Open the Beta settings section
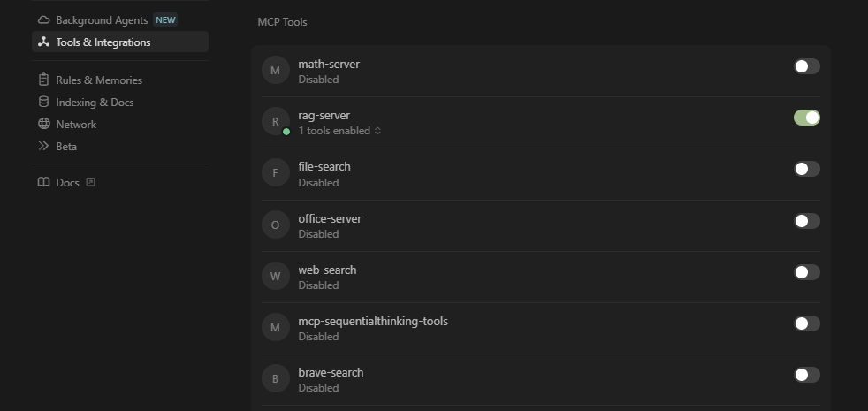The height and width of the screenshot is (411, 868). tap(66, 146)
